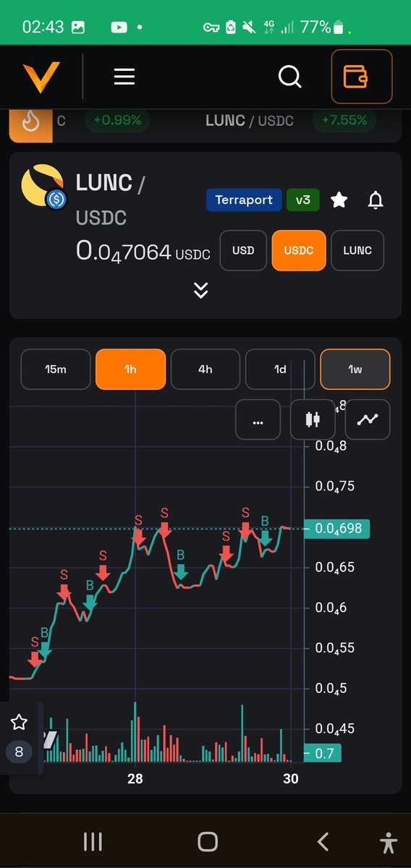The image size is (411, 868).
Task: Select the v3 badge
Action: pyautogui.click(x=303, y=200)
